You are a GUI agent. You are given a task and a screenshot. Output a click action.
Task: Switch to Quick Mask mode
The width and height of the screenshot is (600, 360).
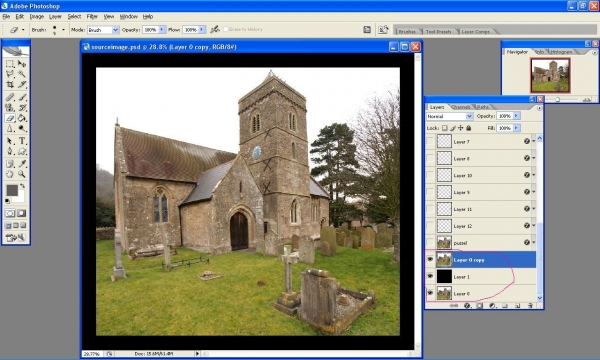point(22,213)
